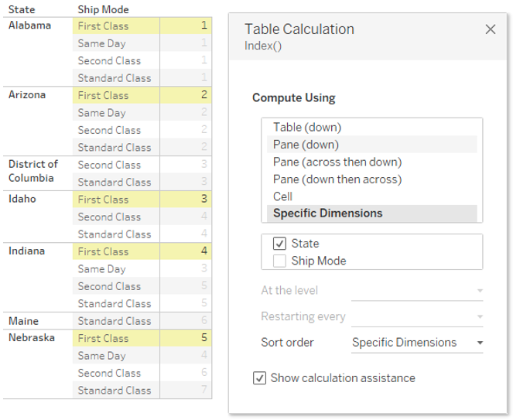Screen dimensions: 513x420
Task: Expand the At the level dropdown
Action: pyautogui.click(x=417, y=291)
